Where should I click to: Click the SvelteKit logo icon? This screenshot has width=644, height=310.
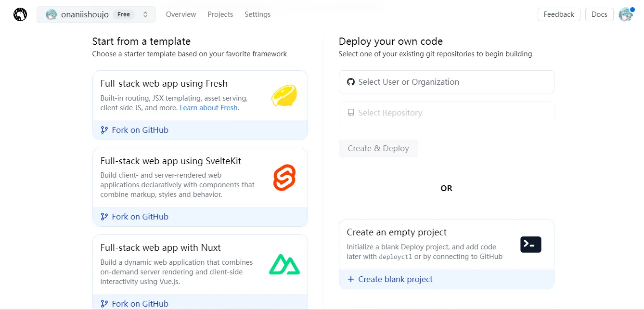point(284,178)
